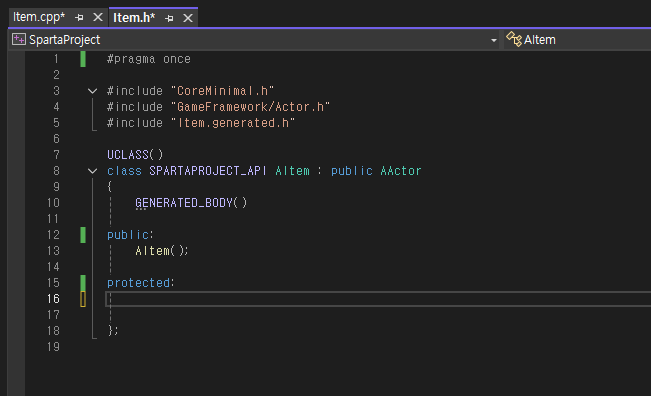Open the AItem type navigation dropdown
The image size is (651, 396).
pyautogui.click(x=578, y=40)
